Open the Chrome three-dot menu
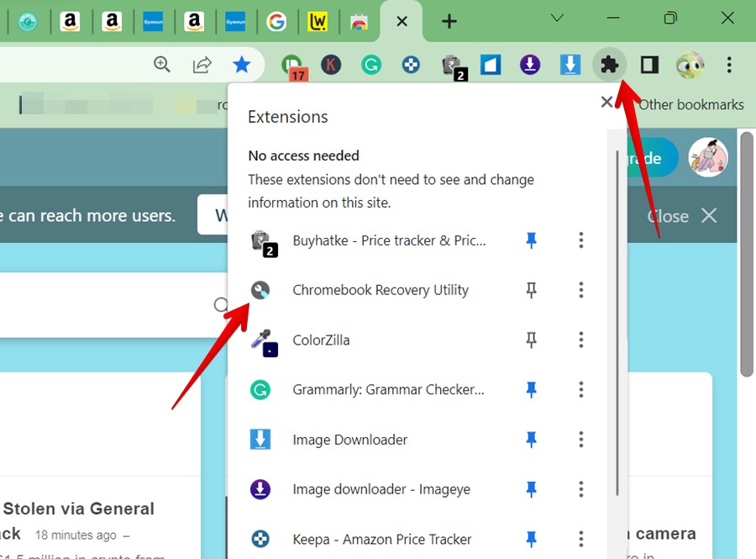 [729, 65]
